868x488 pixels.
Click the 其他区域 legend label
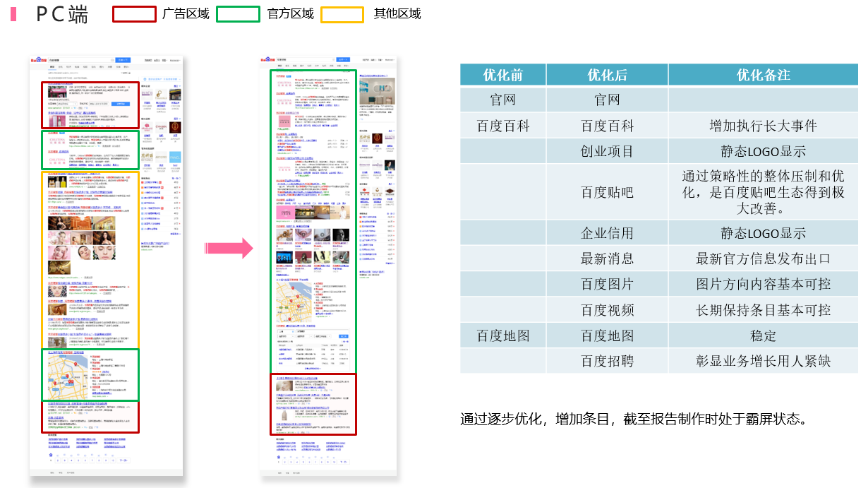coord(397,14)
